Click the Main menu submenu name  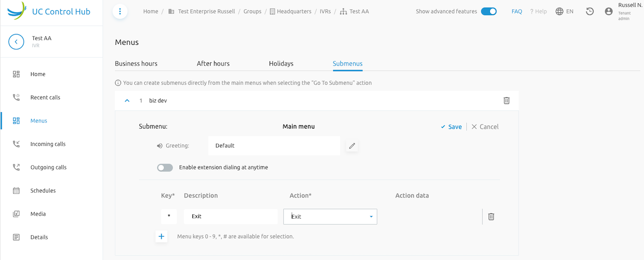click(299, 127)
